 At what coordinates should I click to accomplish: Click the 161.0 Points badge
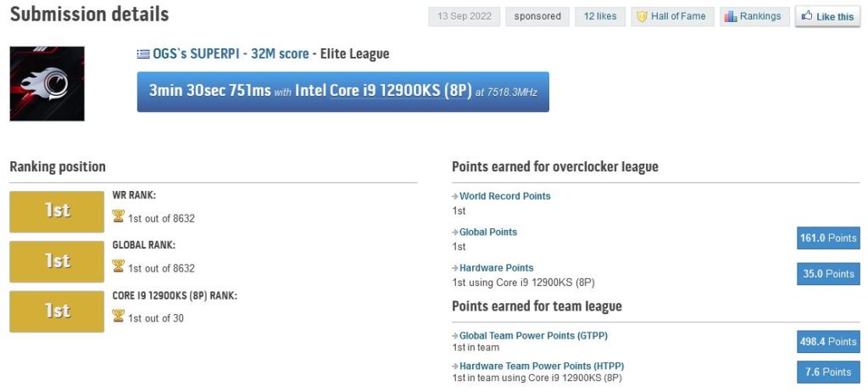828,238
